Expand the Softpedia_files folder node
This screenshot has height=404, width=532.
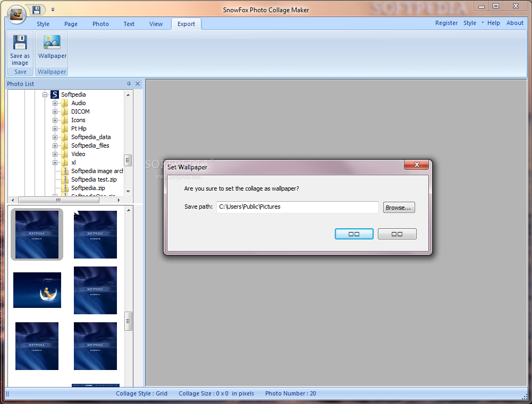pyautogui.click(x=55, y=145)
